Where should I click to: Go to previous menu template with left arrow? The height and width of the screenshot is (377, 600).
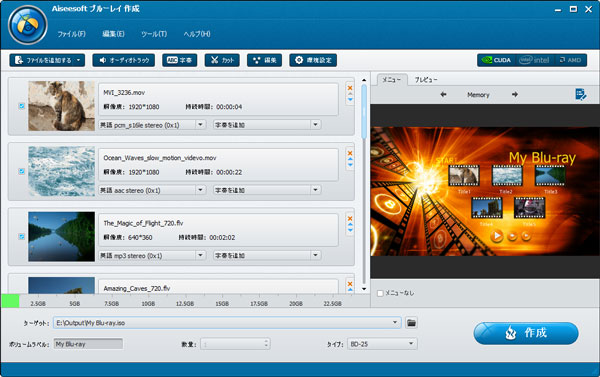pos(443,95)
